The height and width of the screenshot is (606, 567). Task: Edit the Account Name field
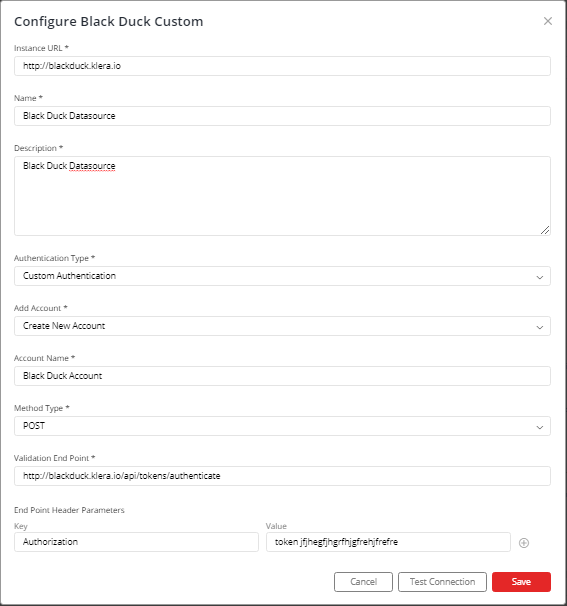point(282,376)
